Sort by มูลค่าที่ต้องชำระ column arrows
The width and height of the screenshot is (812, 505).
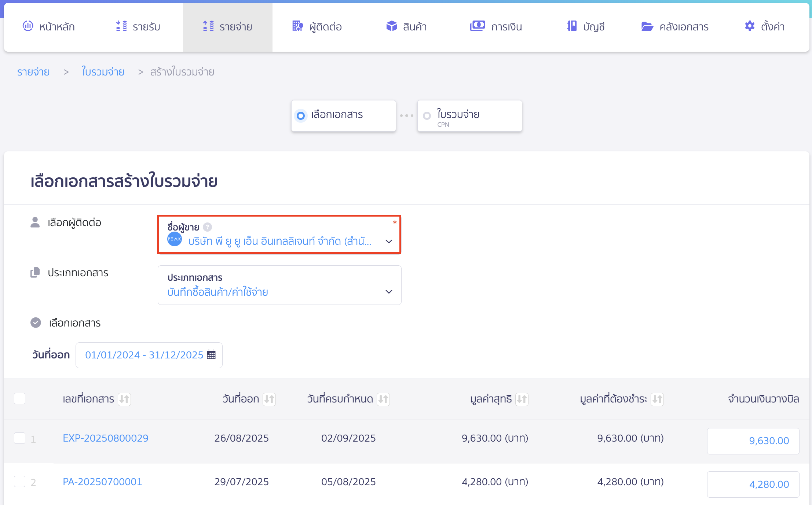pos(657,399)
